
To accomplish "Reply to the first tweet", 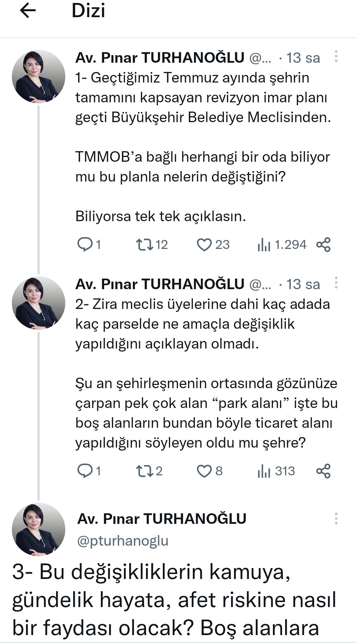I will pyautogui.click(x=85, y=245).
